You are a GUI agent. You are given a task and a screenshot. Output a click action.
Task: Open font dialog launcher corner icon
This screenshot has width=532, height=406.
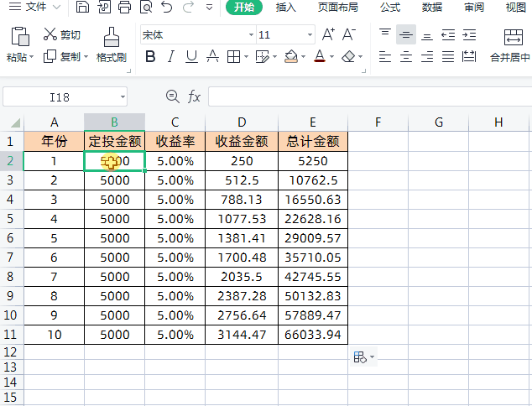363,71
